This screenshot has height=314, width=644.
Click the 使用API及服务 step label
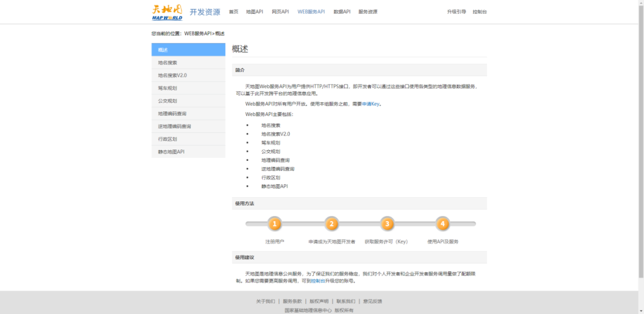pyautogui.click(x=442, y=242)
